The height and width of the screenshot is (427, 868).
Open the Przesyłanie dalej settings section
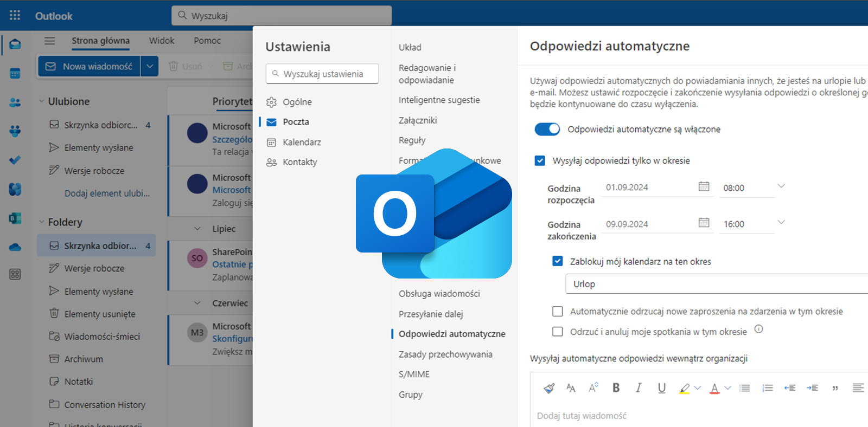click(x=431, y=314)
